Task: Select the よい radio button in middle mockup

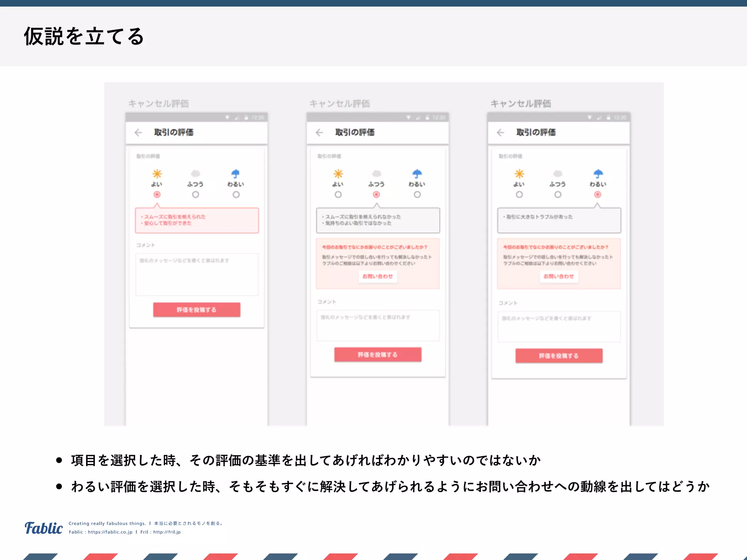Action: pyautogui.click(x=338, y=194)
